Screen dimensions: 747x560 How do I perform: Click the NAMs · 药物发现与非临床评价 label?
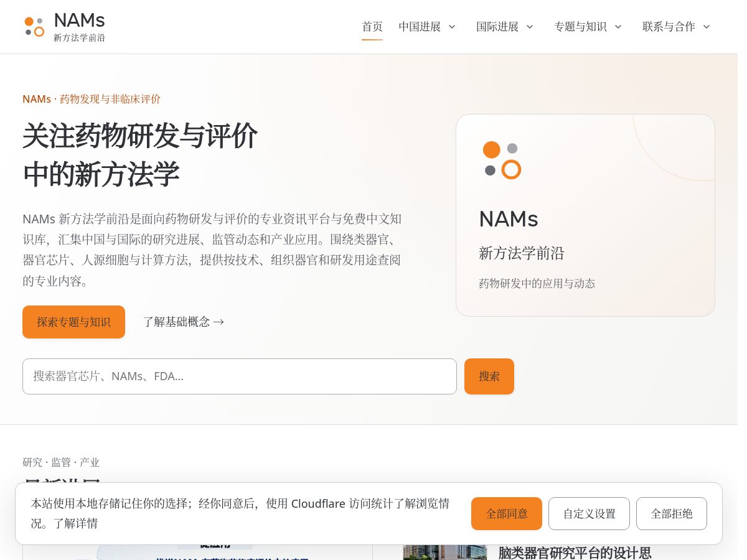92,99
